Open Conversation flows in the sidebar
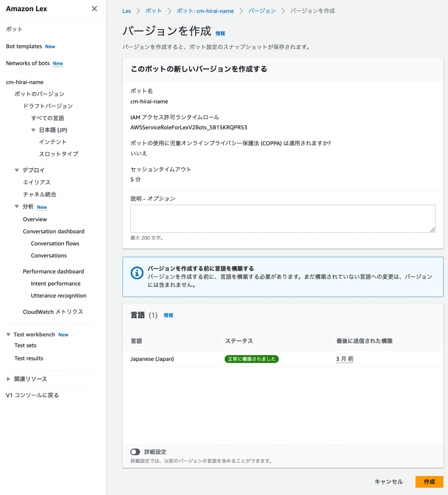 point(55,243)
